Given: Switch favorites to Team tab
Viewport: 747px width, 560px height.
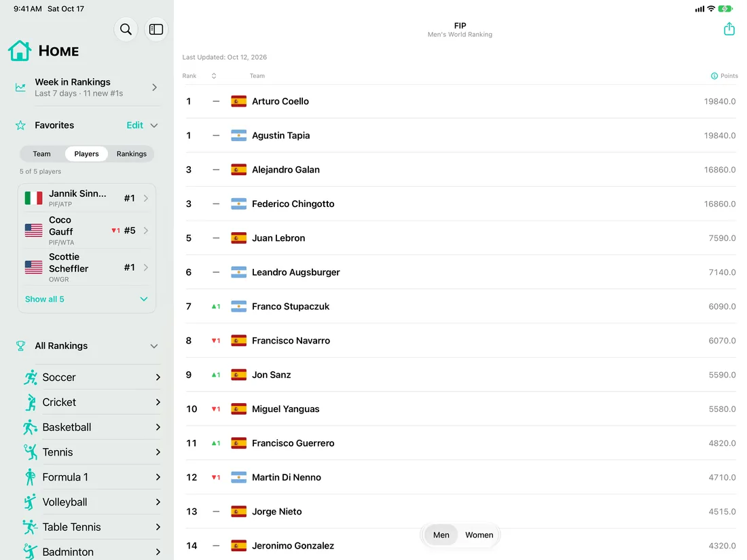Looking at the screenshot, I should pos(41,154).
